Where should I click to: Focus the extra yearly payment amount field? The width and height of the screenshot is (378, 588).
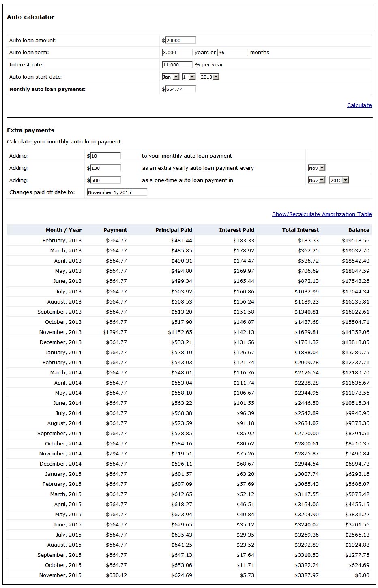[x=105, y=168]
